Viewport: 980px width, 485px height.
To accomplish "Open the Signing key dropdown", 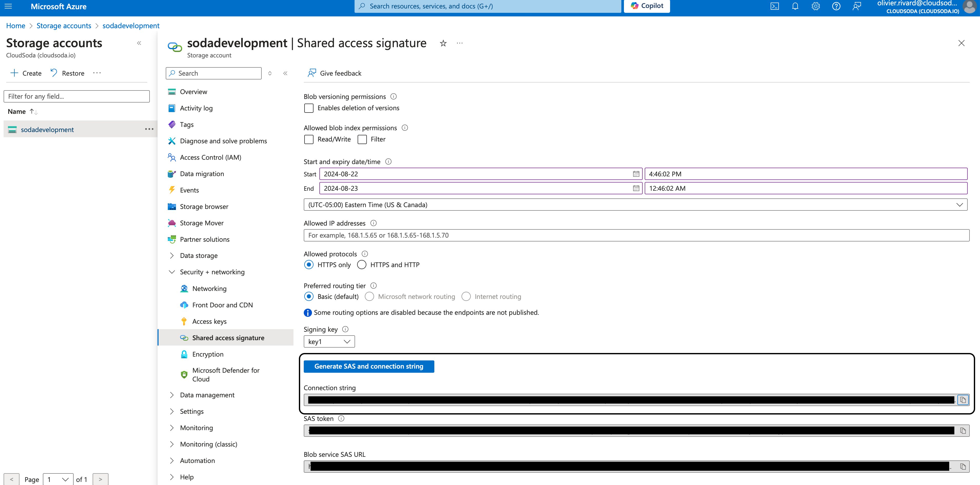I will pos(329,342).
